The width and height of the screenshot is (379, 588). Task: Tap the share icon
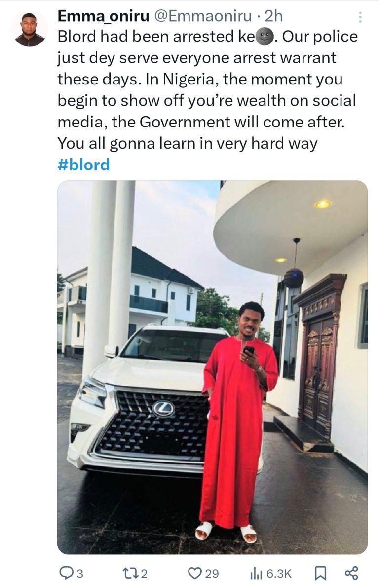(351, 573)
